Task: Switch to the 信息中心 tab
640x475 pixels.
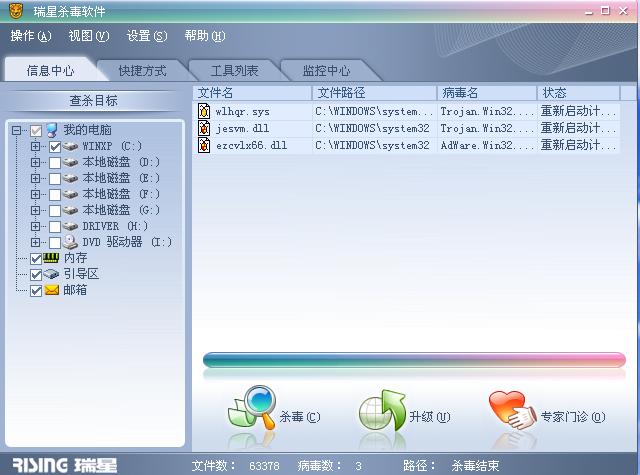Action: [50, 70]
